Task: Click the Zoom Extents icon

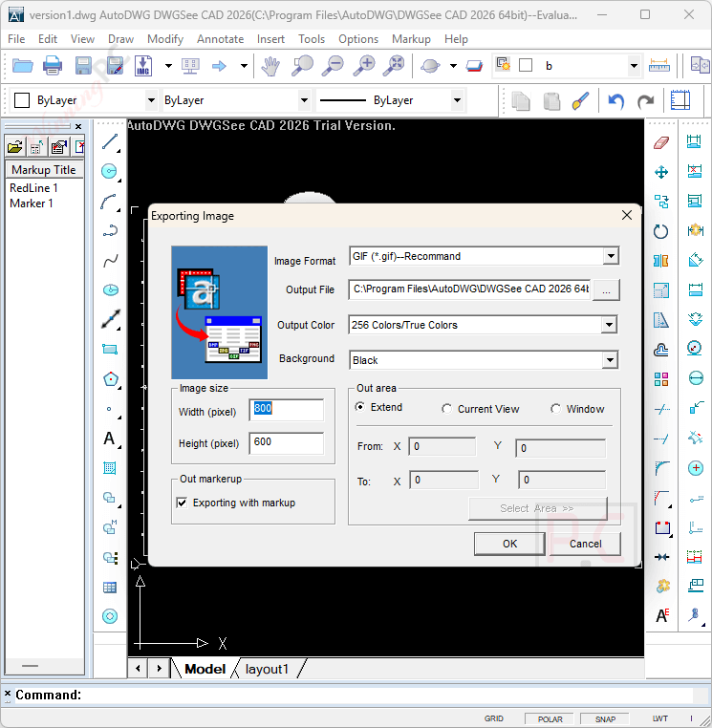Action: click(x=395, y=66)
